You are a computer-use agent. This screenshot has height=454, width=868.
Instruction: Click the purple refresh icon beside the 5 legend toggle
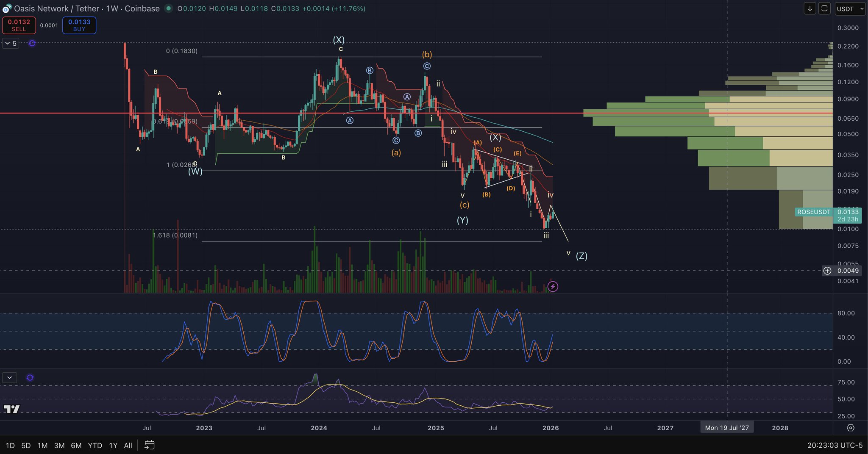pos(32,43)
